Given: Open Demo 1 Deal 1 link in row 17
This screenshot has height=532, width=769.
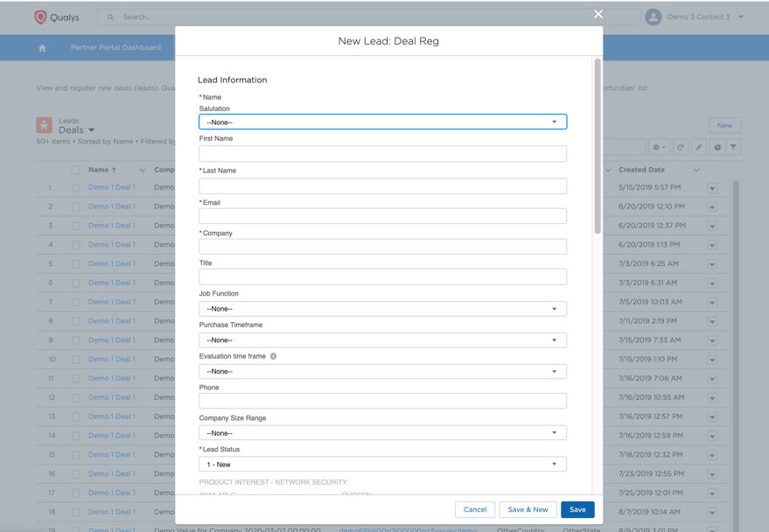Looking at the screenshot, I should 112,493.
